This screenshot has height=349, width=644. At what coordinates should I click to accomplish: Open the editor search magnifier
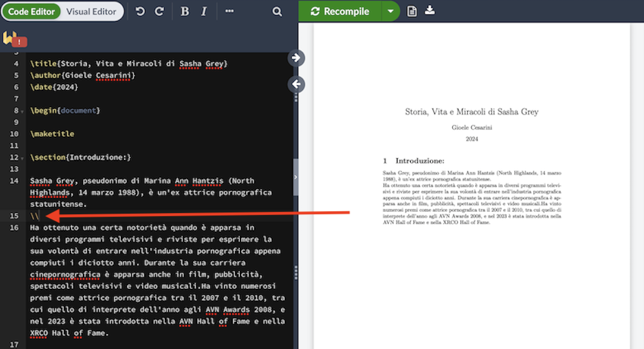pyautogui.click(x=277, y=11)
